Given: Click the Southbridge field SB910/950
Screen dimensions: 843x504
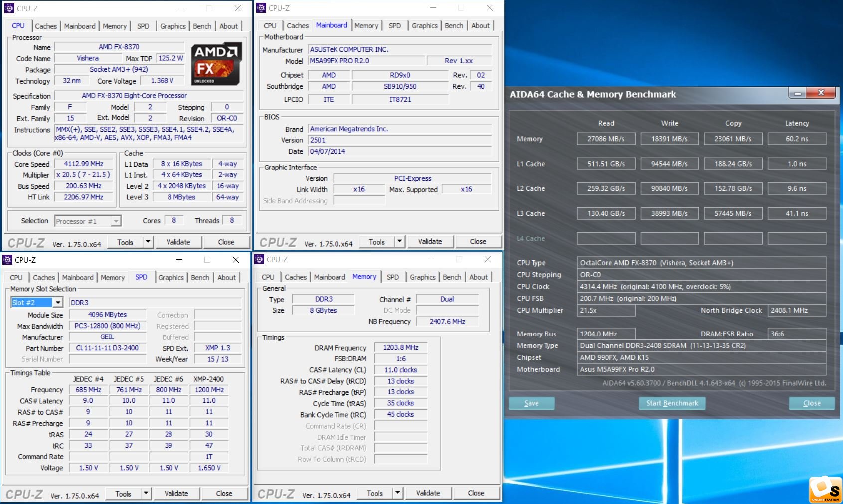Looking at the screenshot, I should point(400,86).
